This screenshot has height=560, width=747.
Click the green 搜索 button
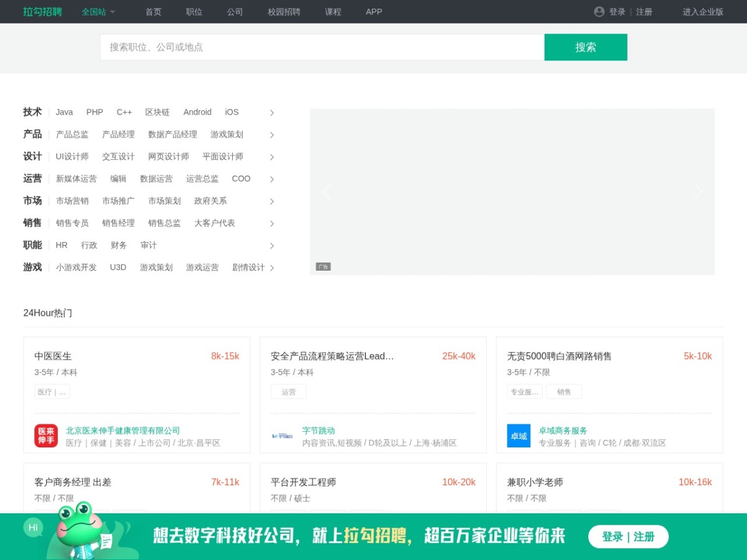click(586, 47)
